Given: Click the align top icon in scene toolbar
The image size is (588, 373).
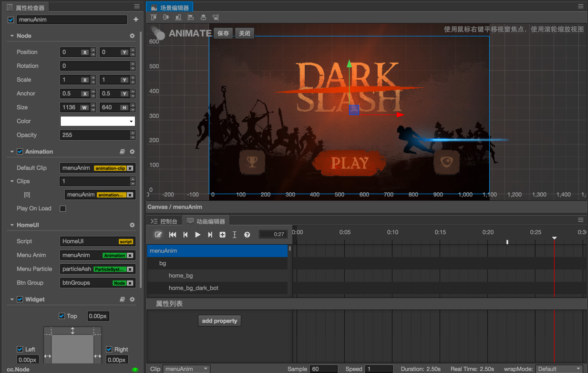Looking at the screenshot, I should coord(154,18).
